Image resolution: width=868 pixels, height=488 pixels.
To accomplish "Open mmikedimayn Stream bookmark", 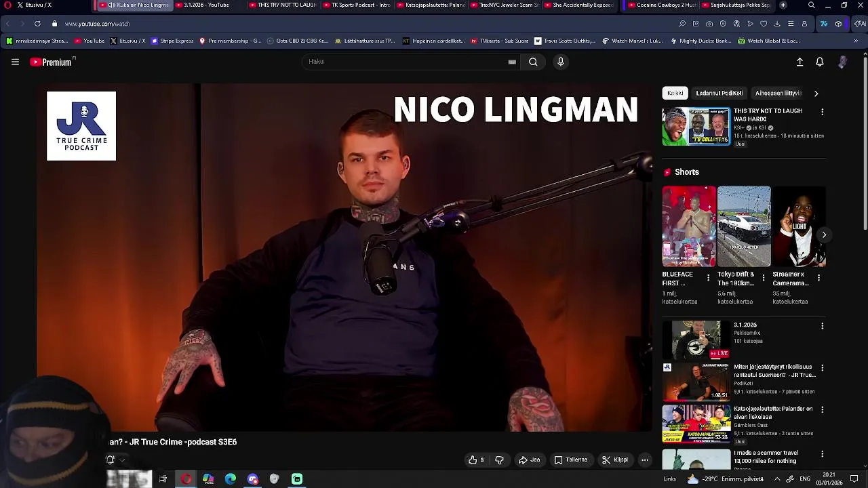I will pos(37,41).
